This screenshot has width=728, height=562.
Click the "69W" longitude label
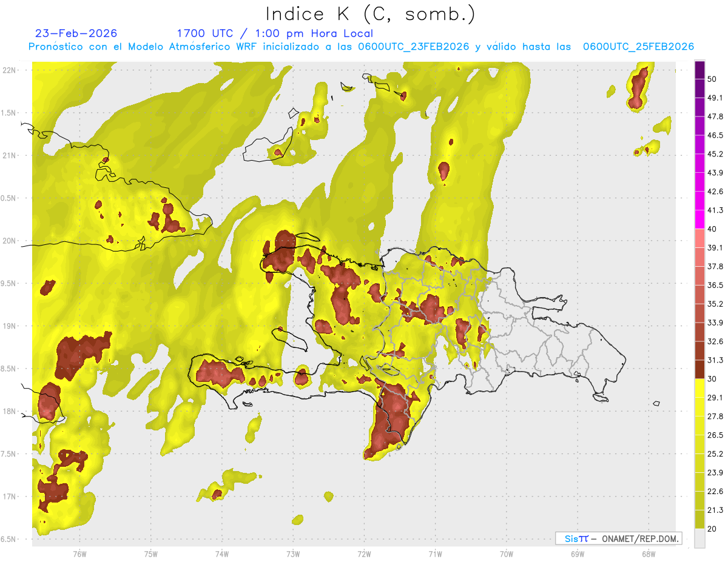pos(577,554)
